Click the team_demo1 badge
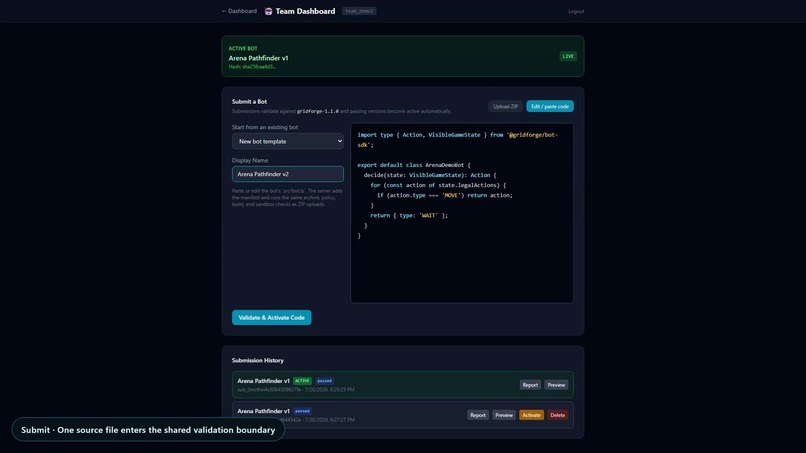The height and width of the screenshot is (453, 806). click(359, 11)
